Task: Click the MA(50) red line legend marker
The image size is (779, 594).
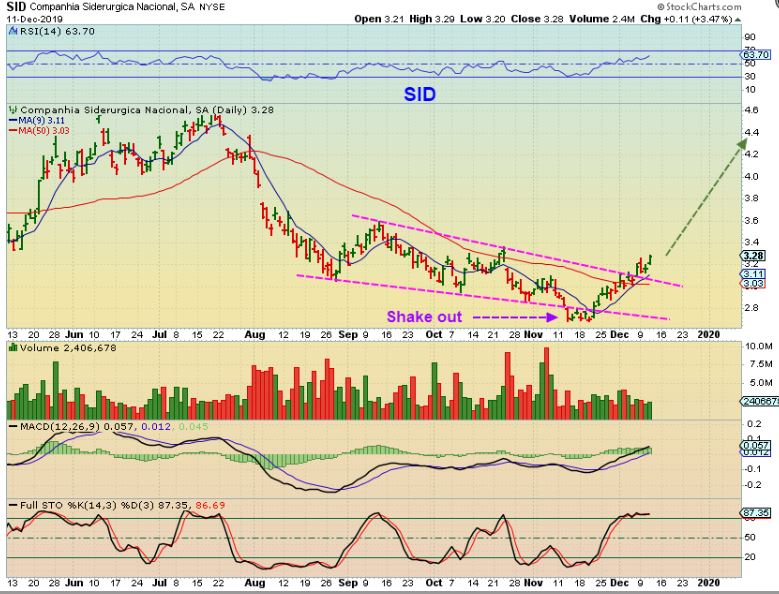Action: tap(13, 131)
